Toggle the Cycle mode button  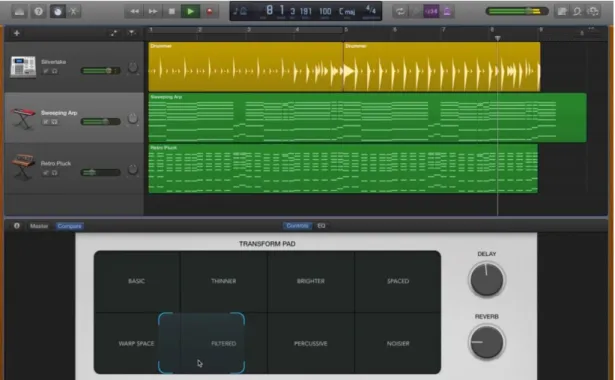click(x=400, y=11)
